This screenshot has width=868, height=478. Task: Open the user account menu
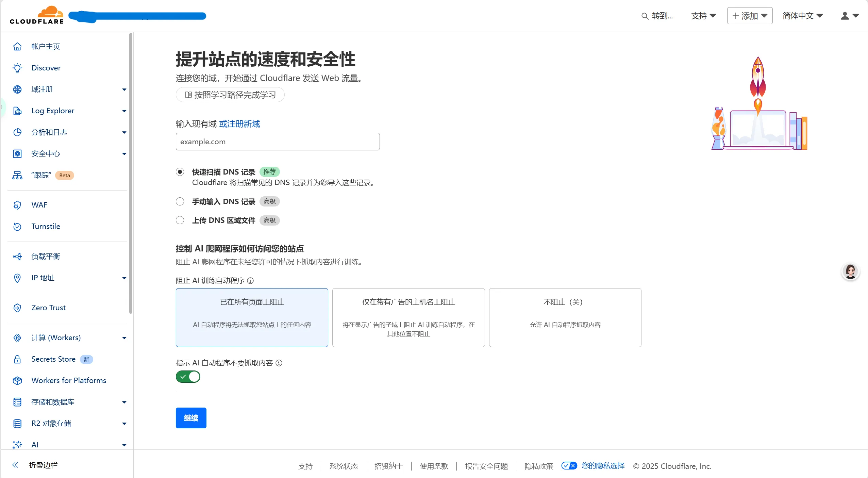[850, 16]
